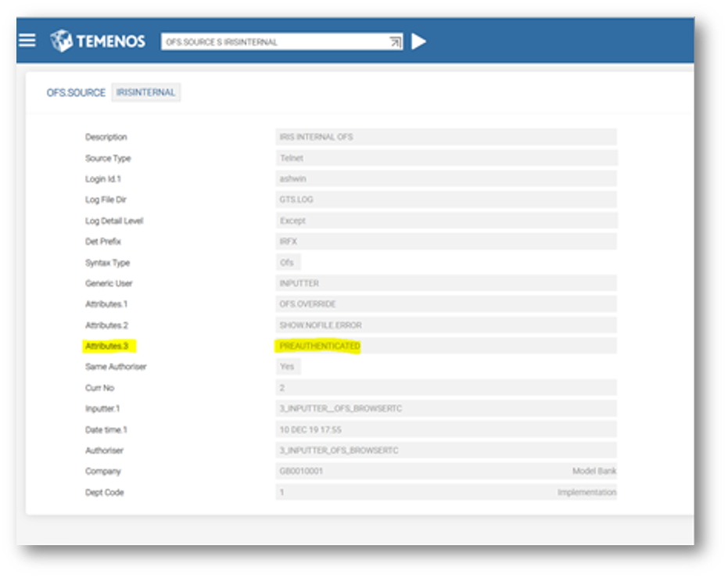This screenshot has height=578, width=728.
Task: Click the highlighted Attributes.3 label
Action: coord(109,346)
